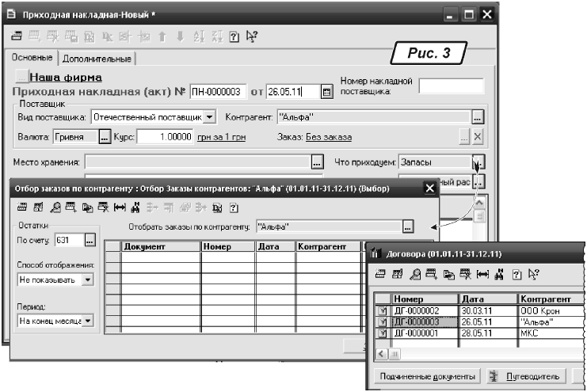This screenshot has height=392, width=587.
Task: Switch to the Дополнительные tab
Action: point(97,59)
